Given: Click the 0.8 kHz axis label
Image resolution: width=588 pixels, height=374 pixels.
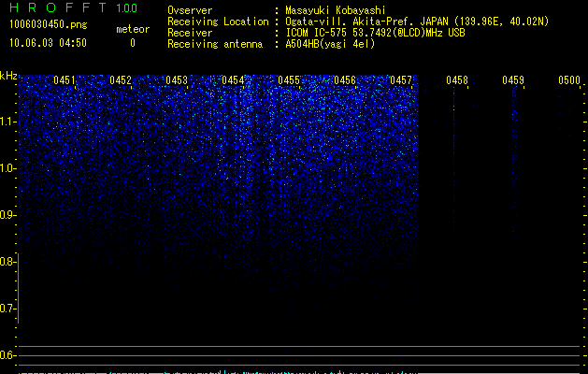Looking at the screenshot, I should click(x=7, y=262).
